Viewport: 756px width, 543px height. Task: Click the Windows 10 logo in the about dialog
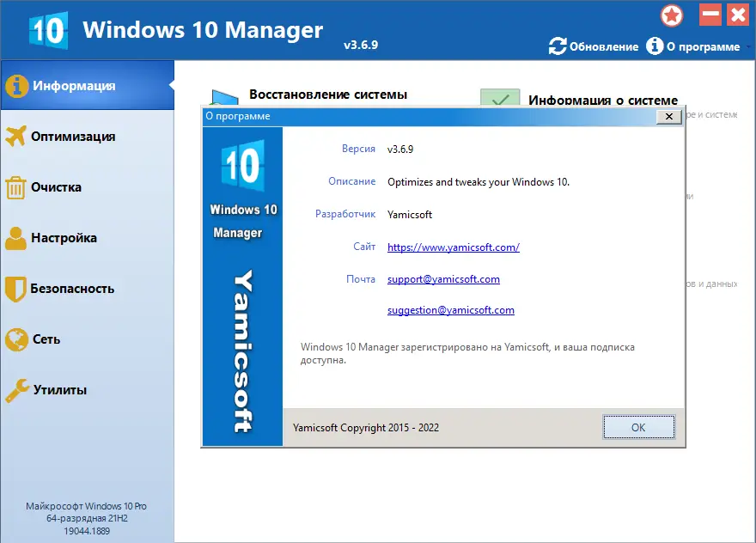(243, 166)
